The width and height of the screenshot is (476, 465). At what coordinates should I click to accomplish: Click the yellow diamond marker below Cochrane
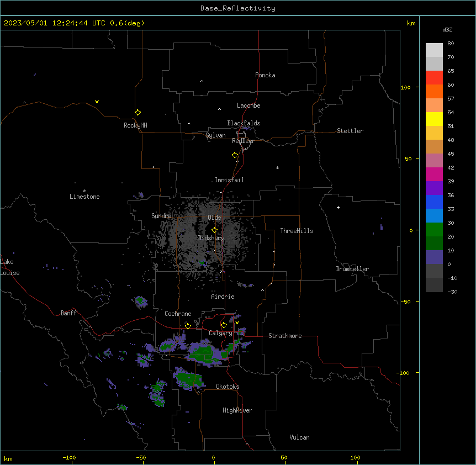tap(188, 326)
